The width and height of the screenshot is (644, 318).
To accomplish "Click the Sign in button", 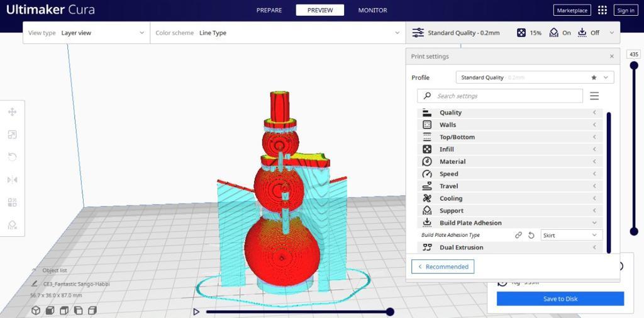I will (x=626, y=10).
